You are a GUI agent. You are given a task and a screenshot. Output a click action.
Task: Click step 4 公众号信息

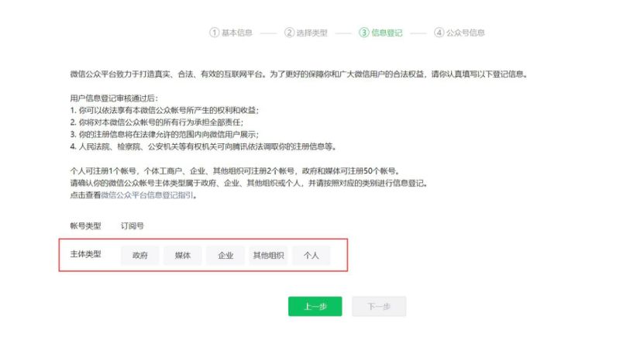coord(460,33)
